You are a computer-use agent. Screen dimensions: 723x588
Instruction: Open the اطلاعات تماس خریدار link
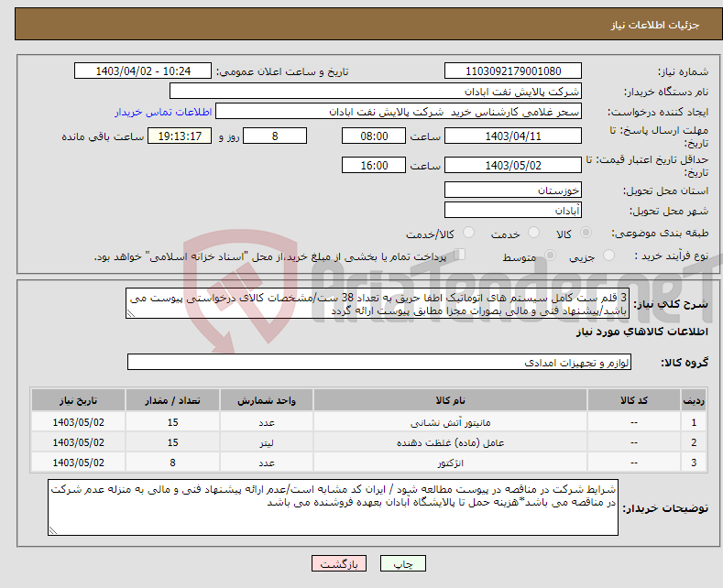tap(163, 112)
